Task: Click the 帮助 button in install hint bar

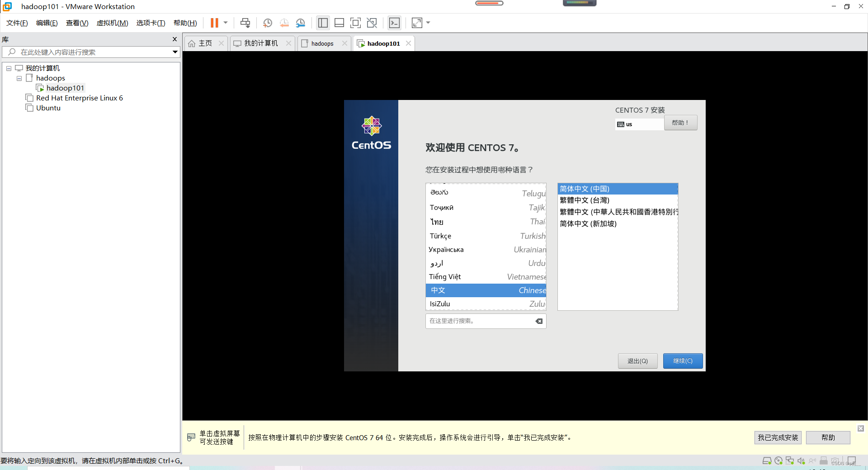Action: point(828,437)
